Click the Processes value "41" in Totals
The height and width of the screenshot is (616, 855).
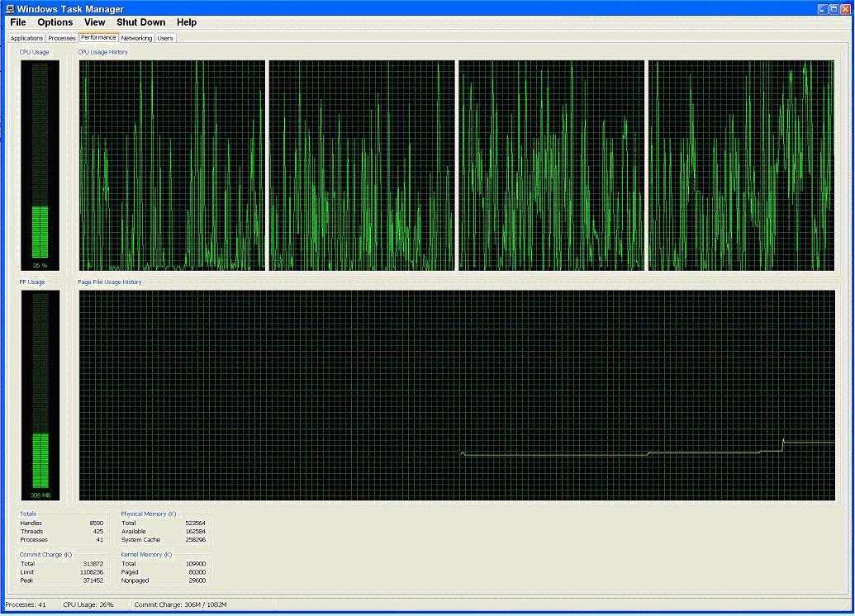[100, 540]
